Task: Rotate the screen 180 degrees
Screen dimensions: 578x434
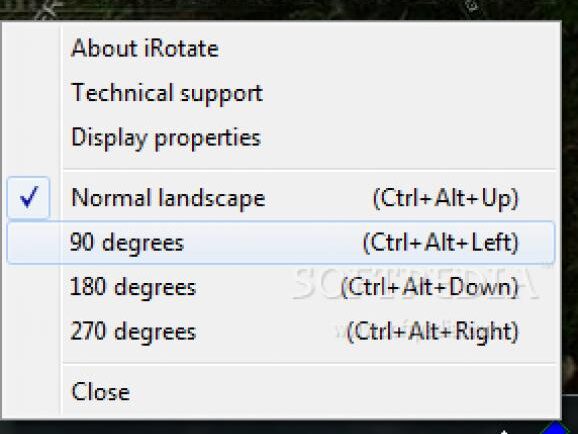Action: pos(133,288)
